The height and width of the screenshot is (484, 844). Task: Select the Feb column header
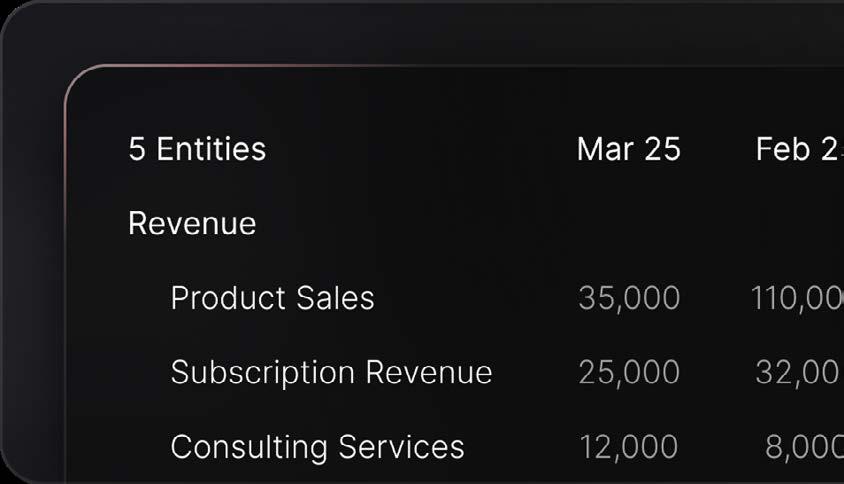pyautogui.click(x=799, y=149)
